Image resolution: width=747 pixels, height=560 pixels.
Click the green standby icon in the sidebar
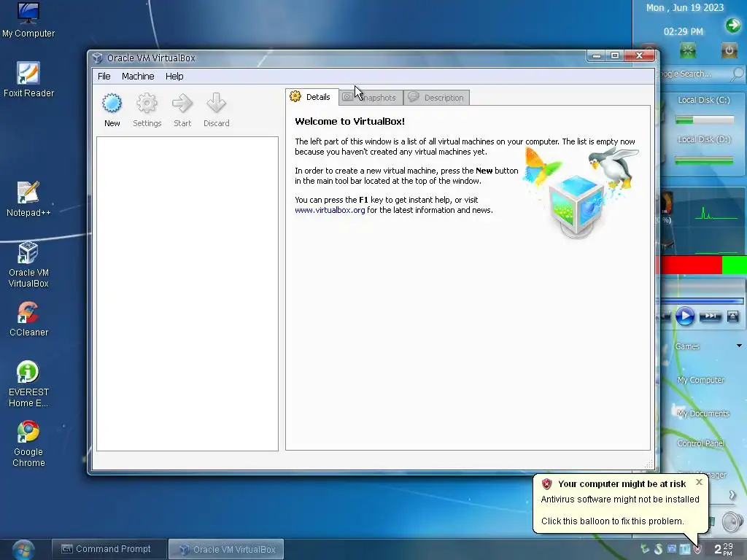[x=687, y=50]
